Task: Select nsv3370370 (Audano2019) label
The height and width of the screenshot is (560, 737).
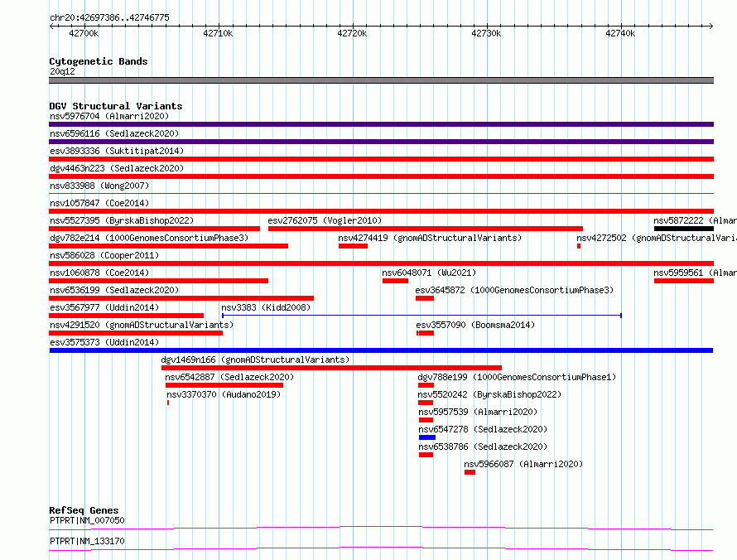Action: tap(224, 394)
